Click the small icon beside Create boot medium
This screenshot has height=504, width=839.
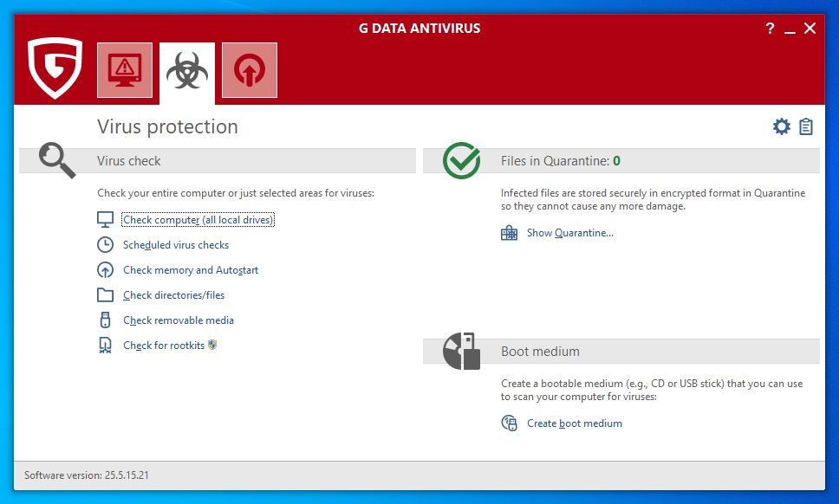point(509,423)
